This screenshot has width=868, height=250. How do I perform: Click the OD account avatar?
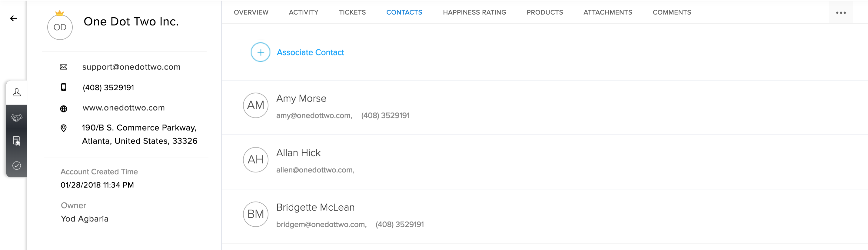(60, 27)
